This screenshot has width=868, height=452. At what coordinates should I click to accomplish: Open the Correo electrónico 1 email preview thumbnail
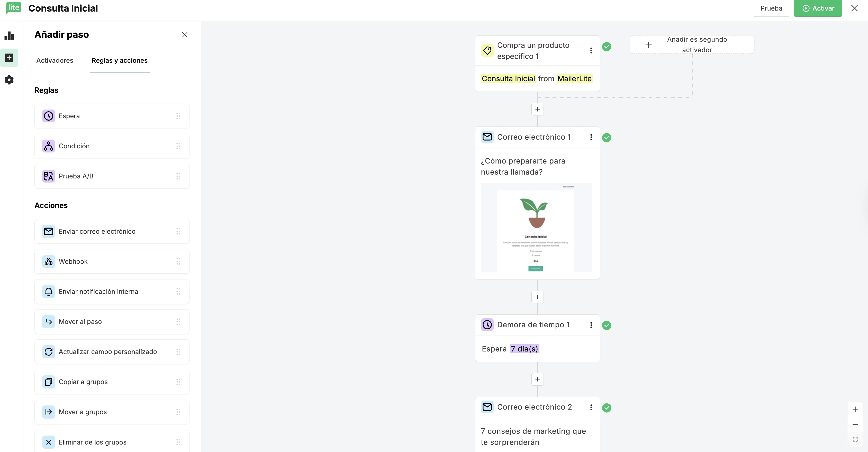(536, 228)
